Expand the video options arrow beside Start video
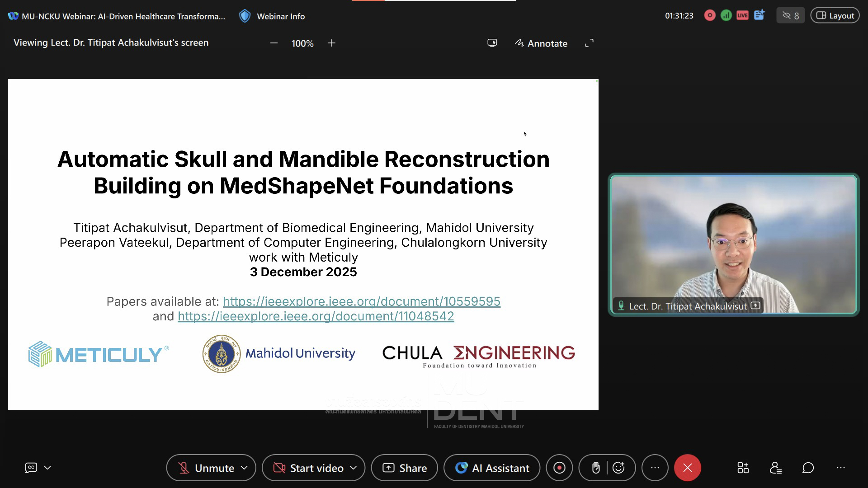 pos(354,468)
